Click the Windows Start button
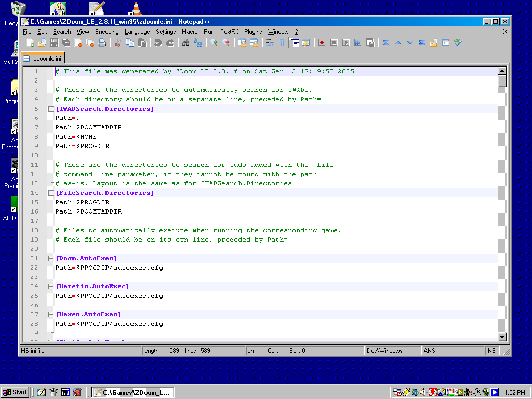 coord(15,392)
